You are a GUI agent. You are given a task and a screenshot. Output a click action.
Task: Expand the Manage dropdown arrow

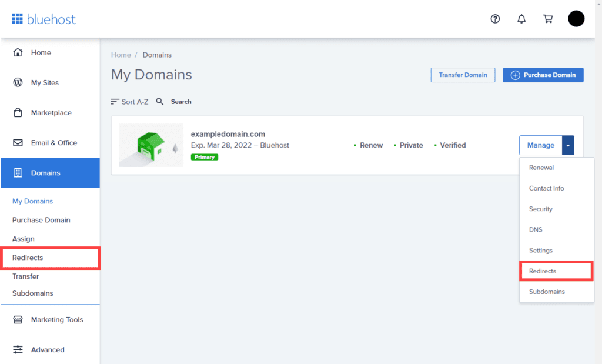[567, 145]
